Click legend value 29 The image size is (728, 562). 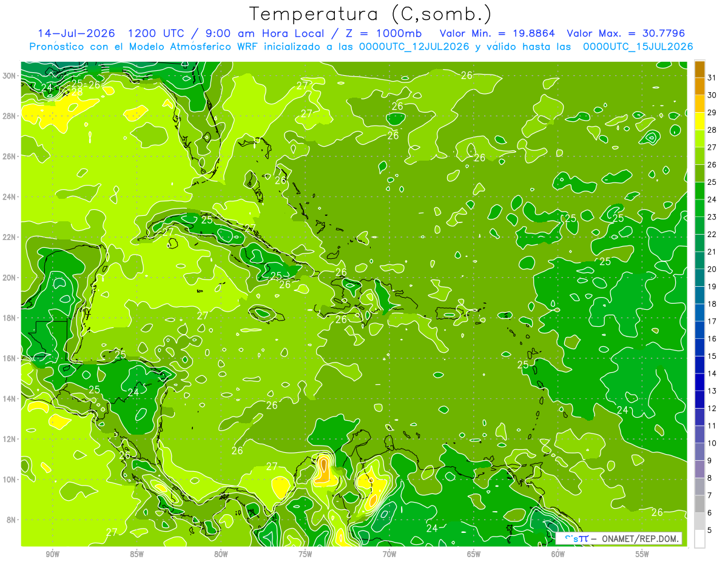coord(712,113)
